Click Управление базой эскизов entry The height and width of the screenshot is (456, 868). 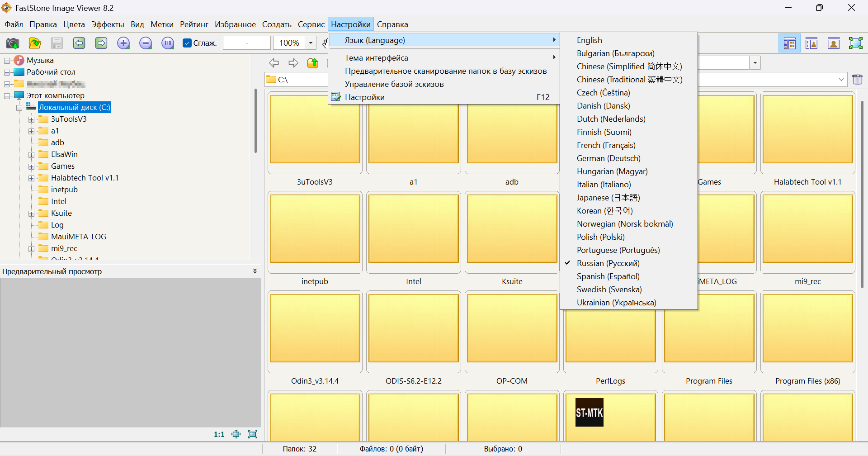(394, 84)
